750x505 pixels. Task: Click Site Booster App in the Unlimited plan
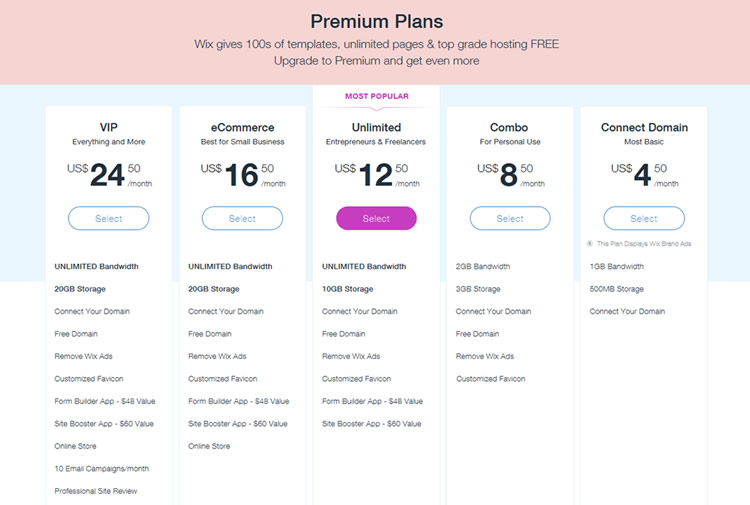pyautogui.click(x=372, y=424)
